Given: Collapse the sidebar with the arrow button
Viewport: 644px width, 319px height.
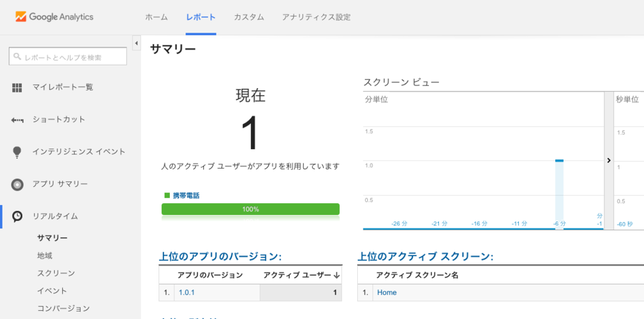Looking at the screenshot, I should 136,43.
